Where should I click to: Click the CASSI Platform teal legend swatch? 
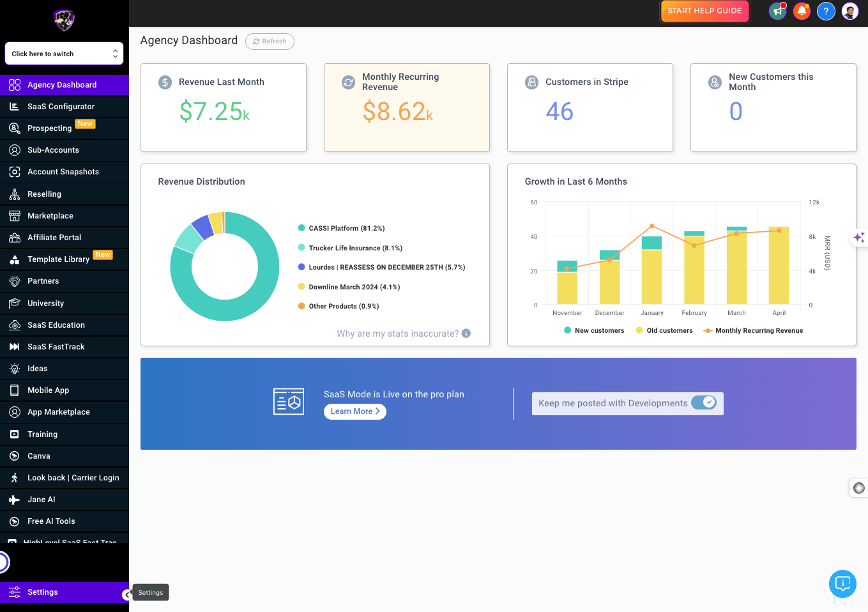pyautogui.click(x=301, y=228)
